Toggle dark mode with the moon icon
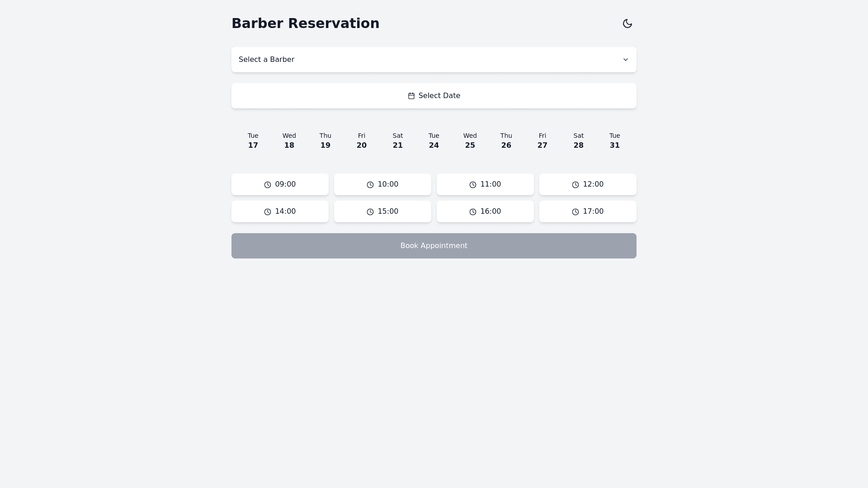Viewport: 868px width, 488px height. pyautogui.click(x=627, y=23)
